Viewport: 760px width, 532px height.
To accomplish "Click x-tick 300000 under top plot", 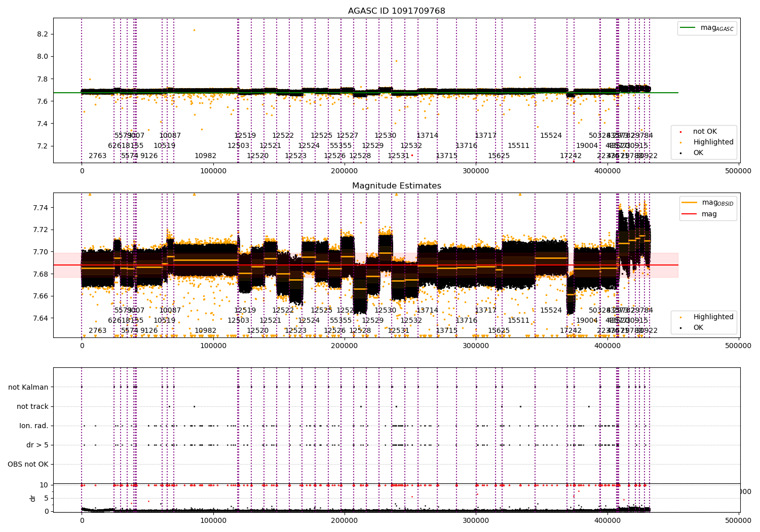I will coord(476,171).
